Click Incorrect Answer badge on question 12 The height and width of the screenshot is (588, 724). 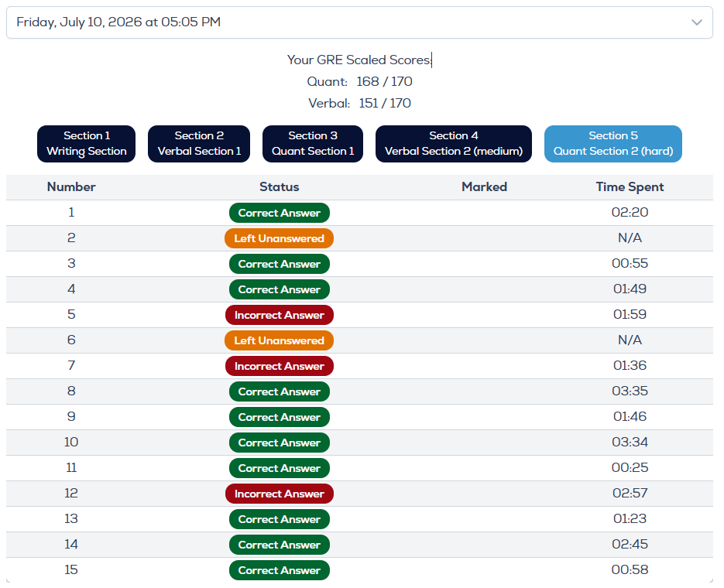pos(280,494)
